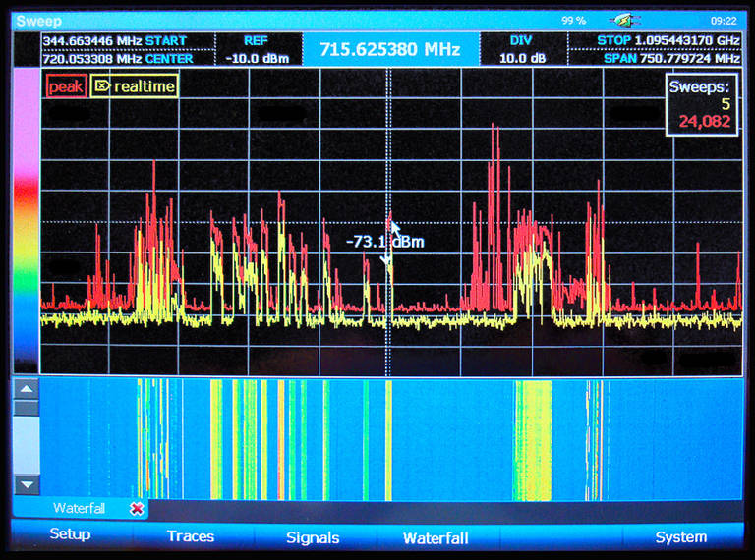
Task: Select the Waterfall panel tab
Action: 79,508
